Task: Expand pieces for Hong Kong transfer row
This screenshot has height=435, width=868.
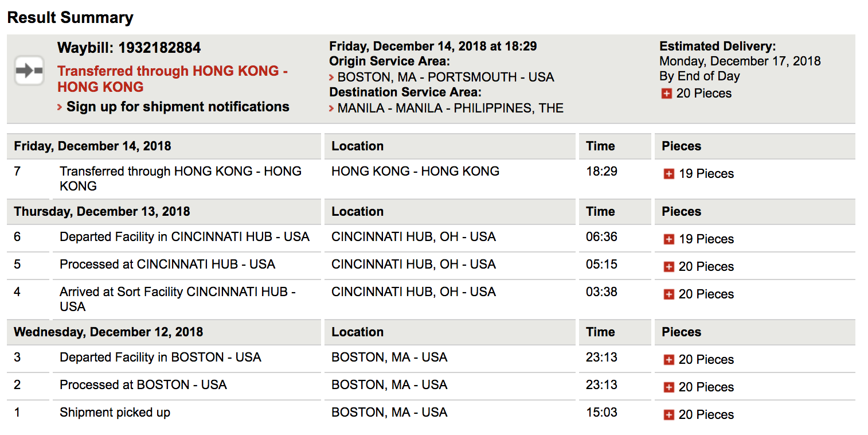Action: [668, 174]
